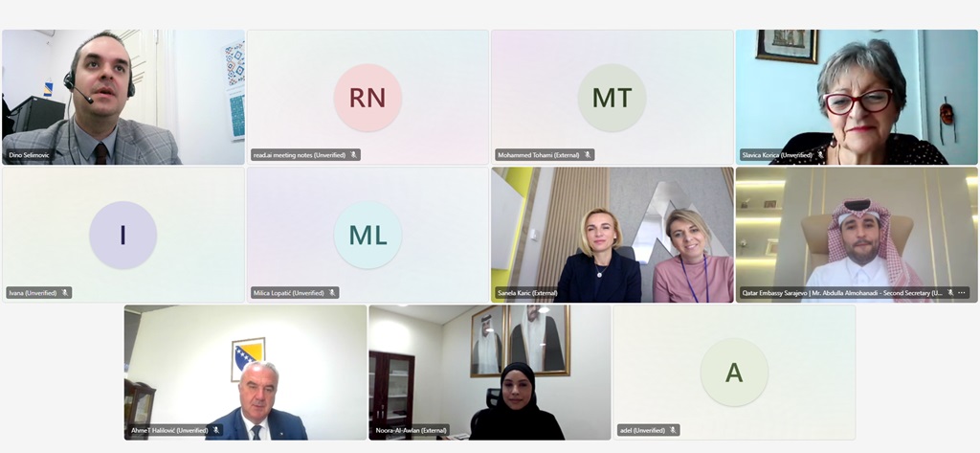This screenshot has height=453, width=980.
Task: Open Mr. Abdulla Almohanadi's video tile
Action: (x=857, y=235)
